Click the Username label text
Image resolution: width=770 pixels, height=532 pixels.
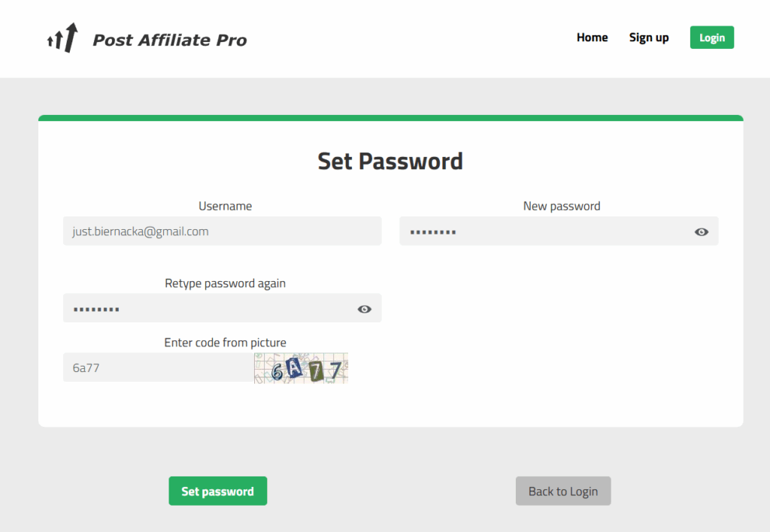coord(225,206)
